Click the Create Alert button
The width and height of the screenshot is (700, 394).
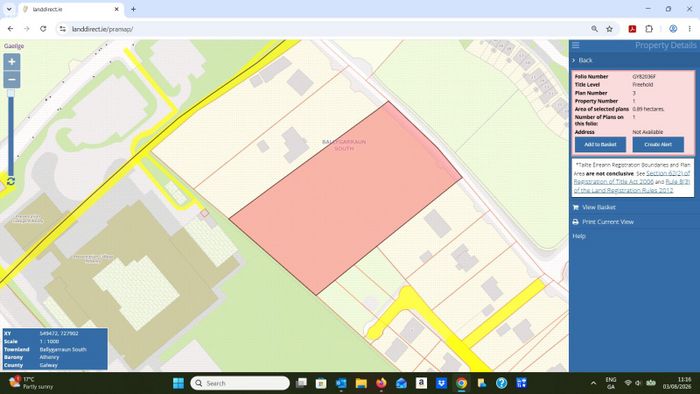[658, 145]
